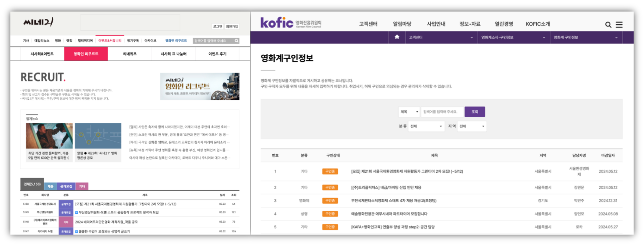
Task: Open KOFIC 고객센터 top menu
Action: pos(368,24)
